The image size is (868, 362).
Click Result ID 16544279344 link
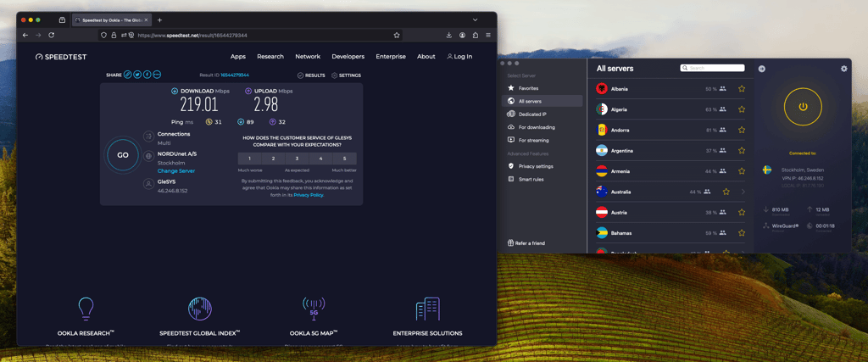[x=234, y=75]
